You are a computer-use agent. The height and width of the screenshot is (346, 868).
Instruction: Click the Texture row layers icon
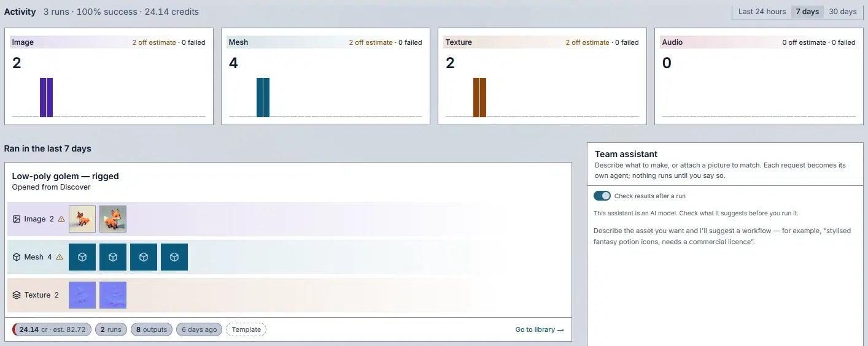[x=17, y=295]
